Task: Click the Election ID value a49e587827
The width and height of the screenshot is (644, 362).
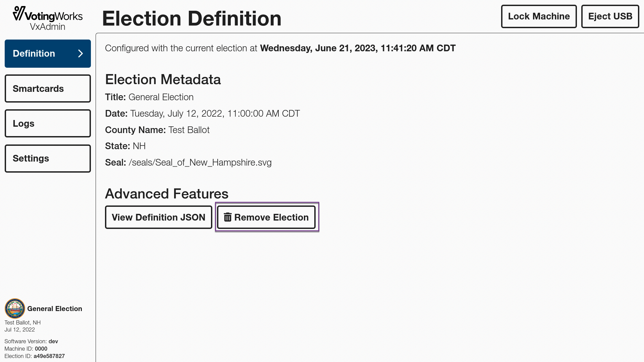Action: (49, 356)
